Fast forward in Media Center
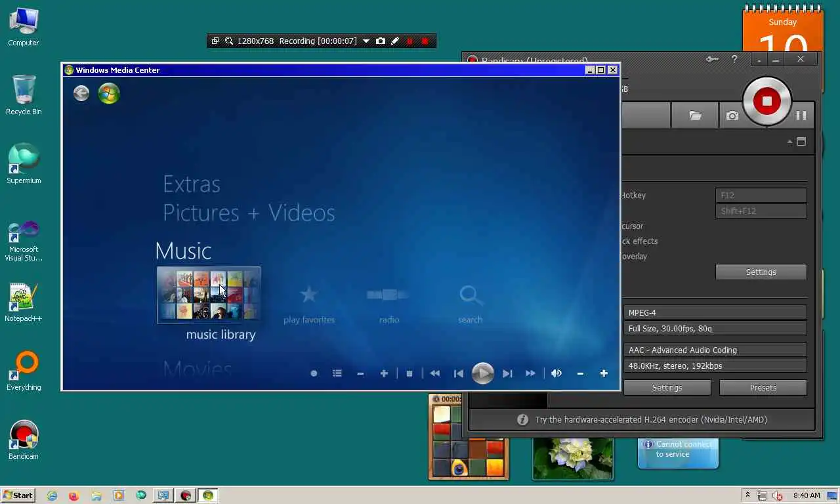This screenshot has width=840, height=504. tap(530, 373)
